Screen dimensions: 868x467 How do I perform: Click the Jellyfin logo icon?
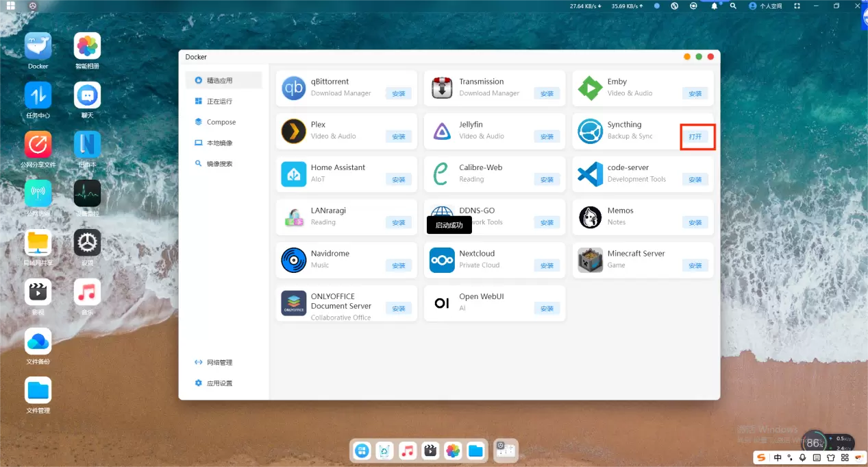tap(442, 132)
